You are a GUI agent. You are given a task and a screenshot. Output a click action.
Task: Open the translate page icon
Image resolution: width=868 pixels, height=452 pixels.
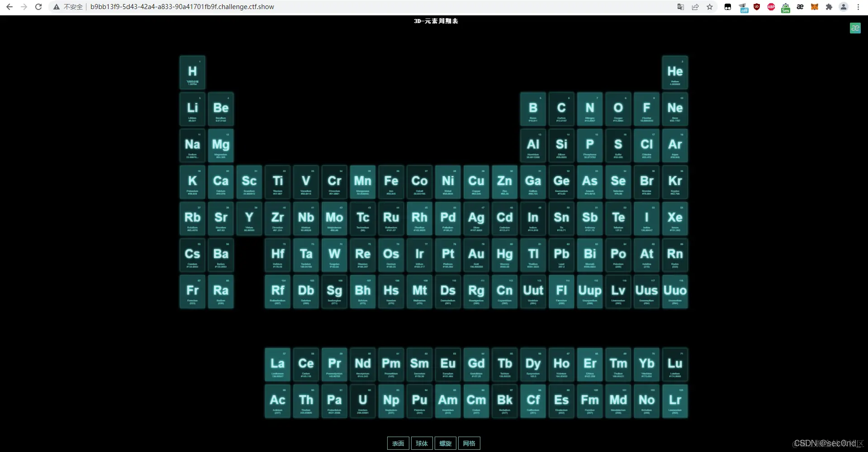[x=680, y=7]
